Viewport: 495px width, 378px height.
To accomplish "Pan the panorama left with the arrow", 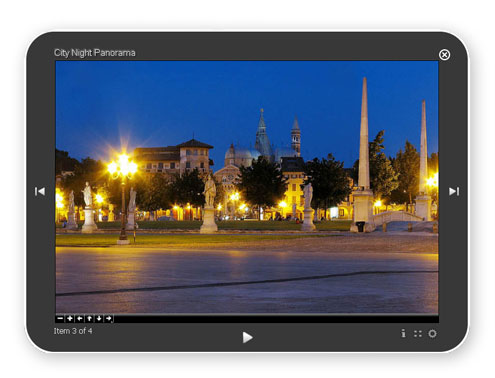I will [x=79, y=319].
